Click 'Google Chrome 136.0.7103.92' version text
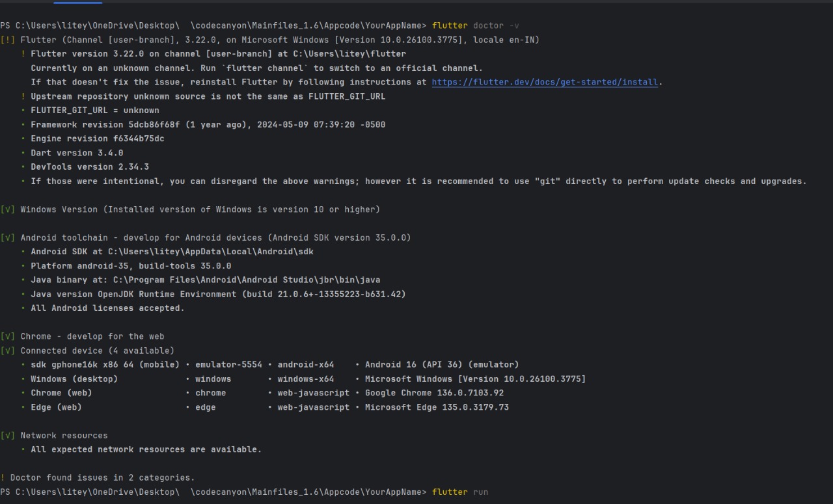 tap(435, 393)
